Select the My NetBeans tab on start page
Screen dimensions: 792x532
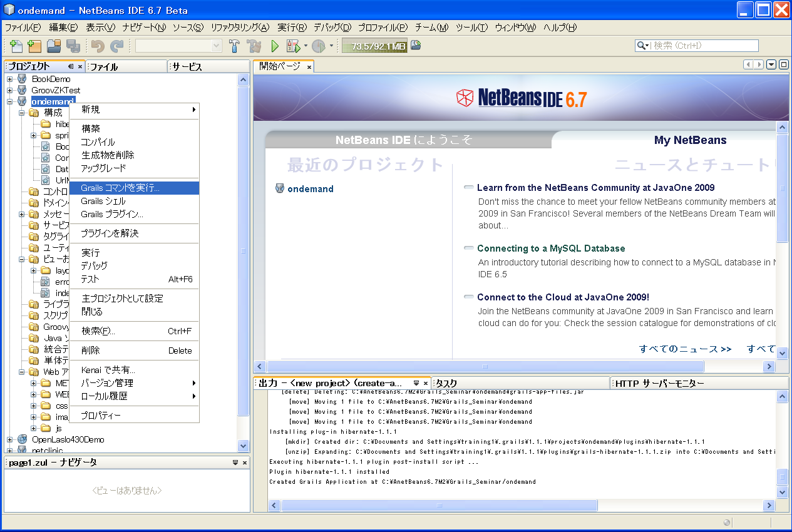click(x=690, y=140)
